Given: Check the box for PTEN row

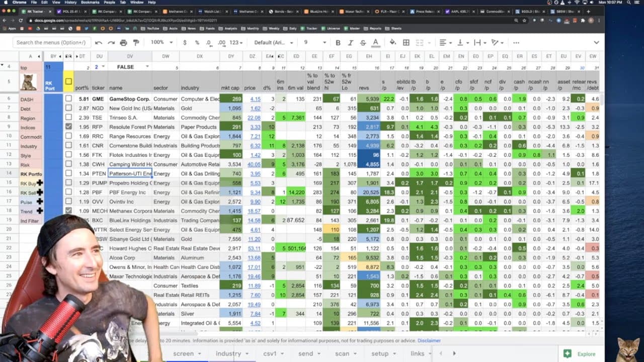Looking at the screenshot, I should [68, 173].
